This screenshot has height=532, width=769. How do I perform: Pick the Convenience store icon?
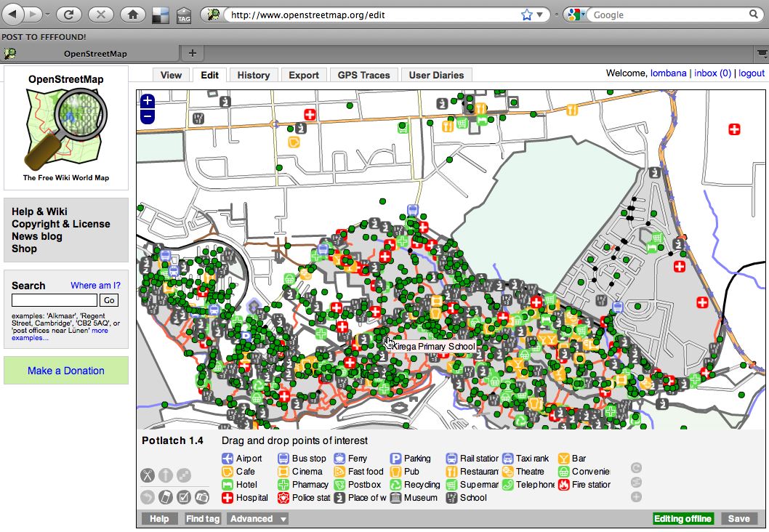click(563, 472)
